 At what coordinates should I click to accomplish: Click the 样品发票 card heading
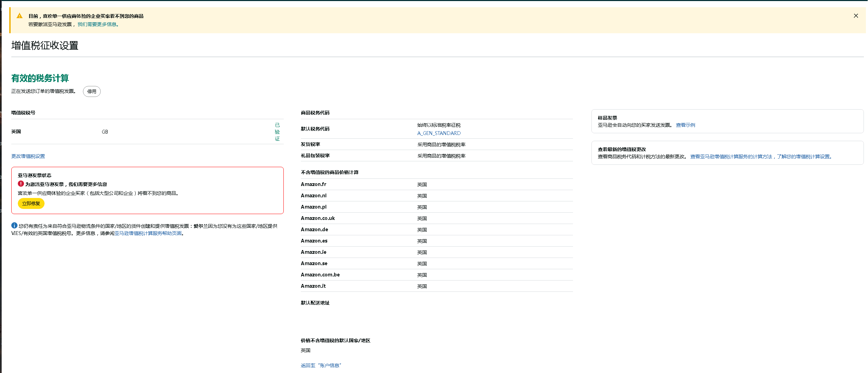608,118
